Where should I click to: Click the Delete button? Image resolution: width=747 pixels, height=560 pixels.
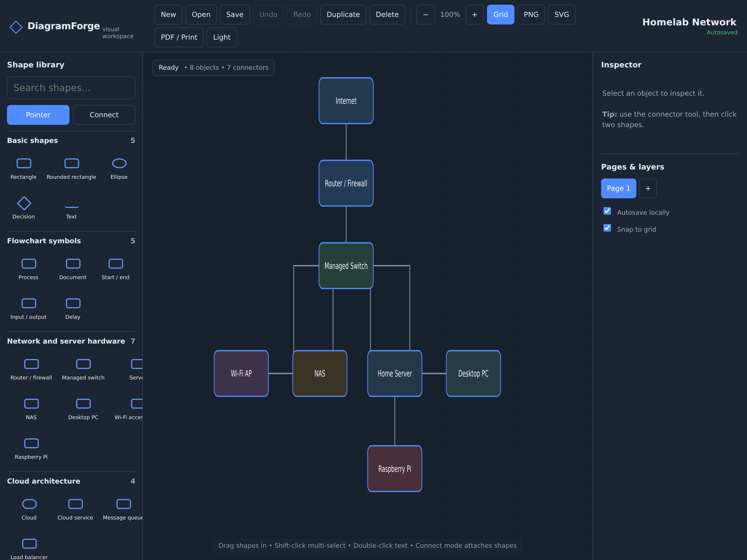click(387, 15)
